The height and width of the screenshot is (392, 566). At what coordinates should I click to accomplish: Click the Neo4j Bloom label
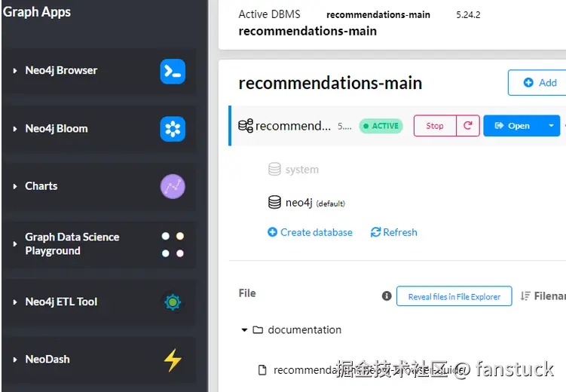point(57,128)
